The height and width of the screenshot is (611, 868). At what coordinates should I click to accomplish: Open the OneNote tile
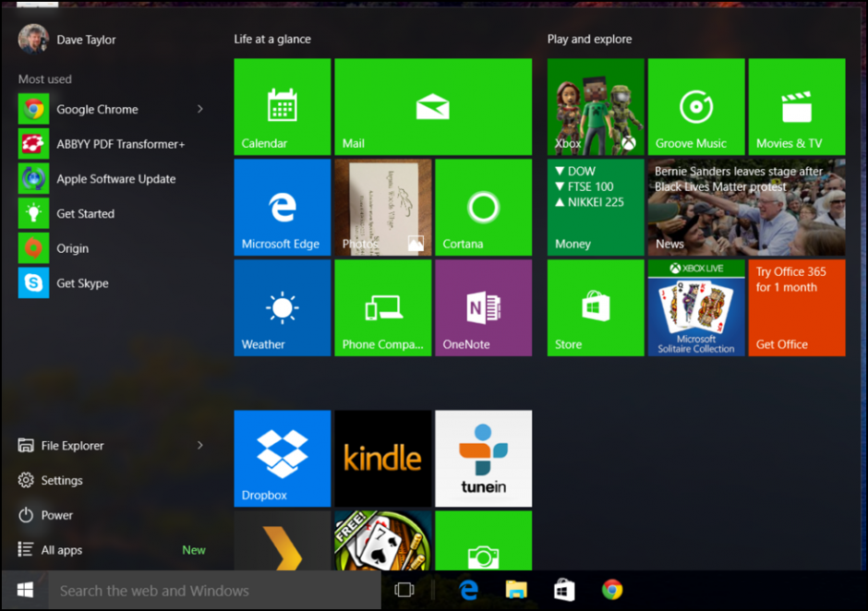(483, 307)
